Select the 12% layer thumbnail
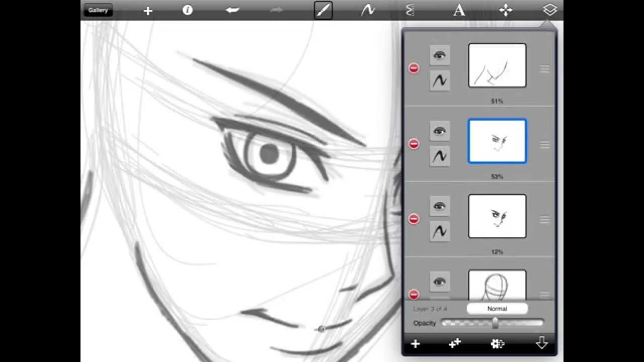The image size is (644, 362). tap(498, 216)
